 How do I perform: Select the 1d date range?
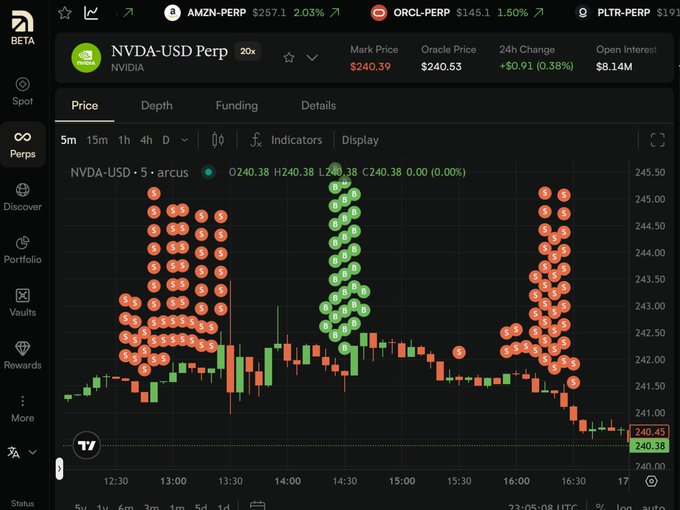223,507
